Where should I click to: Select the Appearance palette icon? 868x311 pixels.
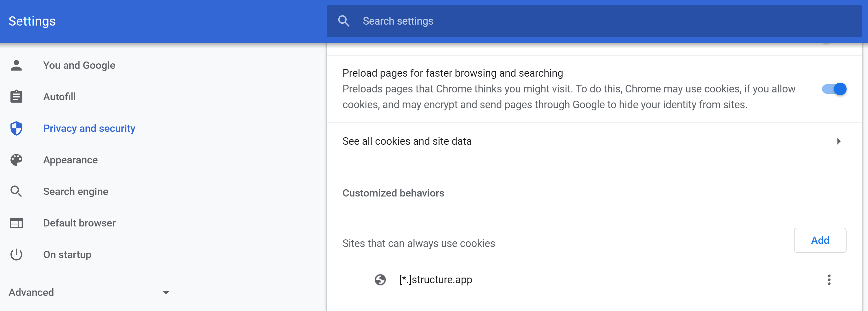(x=16, y=160)
